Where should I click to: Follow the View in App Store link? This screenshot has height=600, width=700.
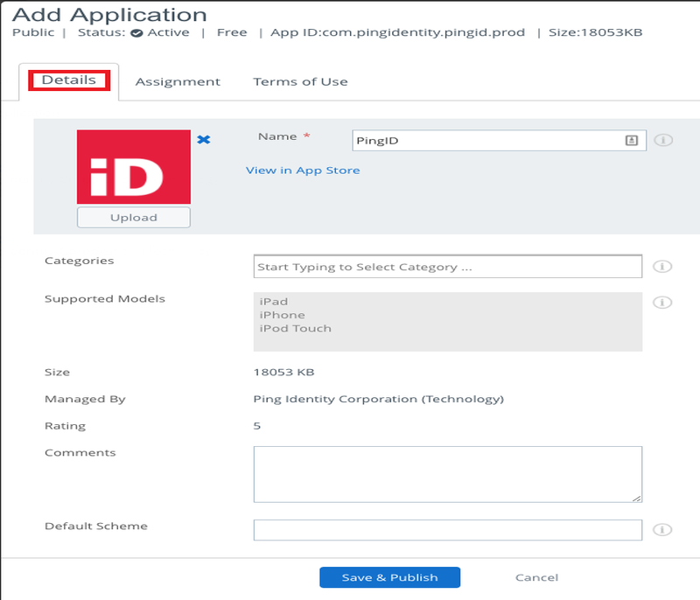(303, 171)
